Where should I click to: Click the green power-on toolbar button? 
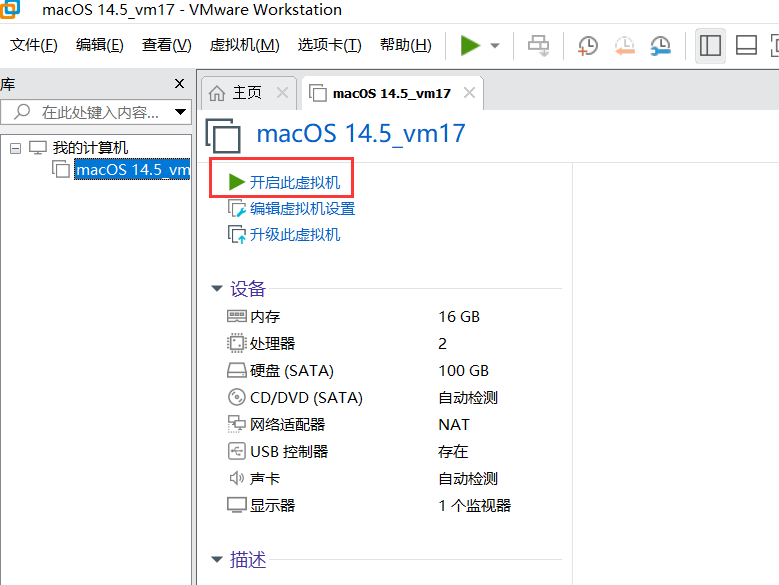pyautogui.click(x=470, y=45)
